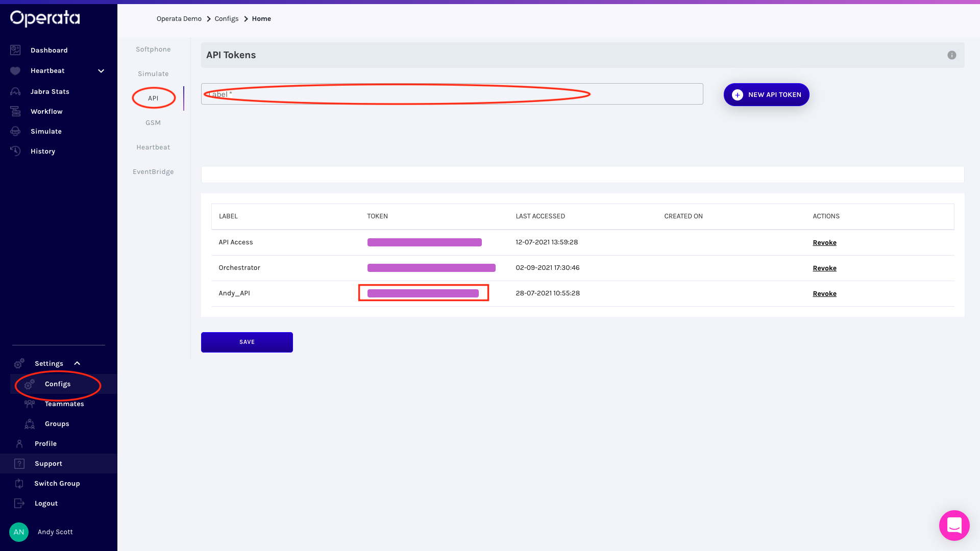Collapse the Settings section chevron

pos(77,363)
